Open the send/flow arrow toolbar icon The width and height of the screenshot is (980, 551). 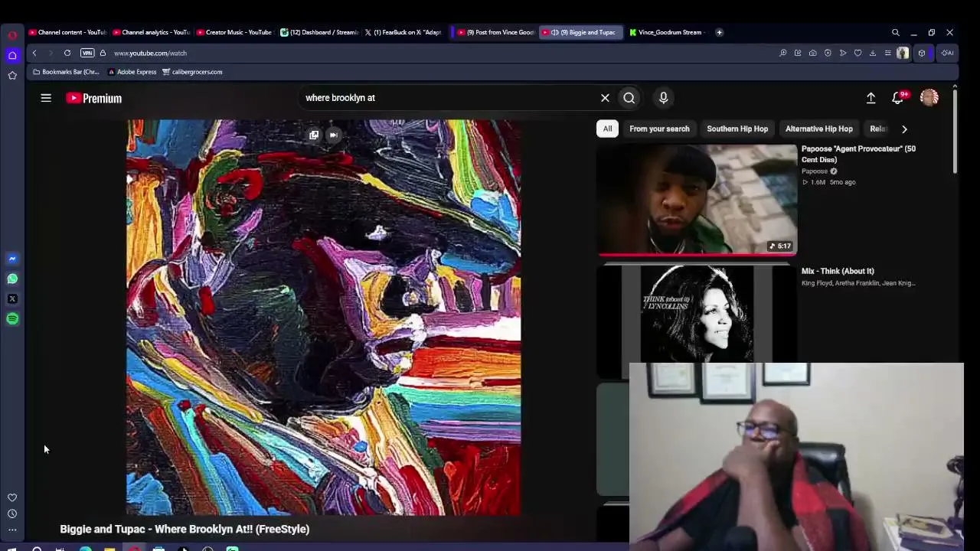coord(843,53)
